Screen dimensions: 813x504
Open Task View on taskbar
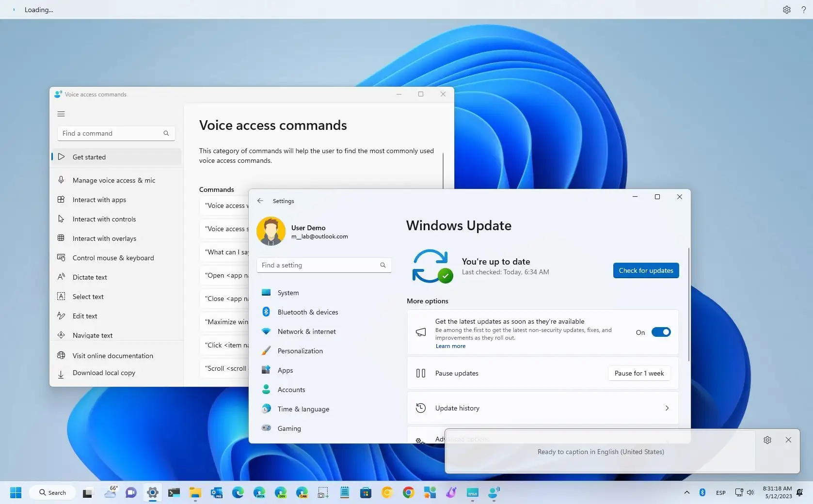click(x=87, y=493)
